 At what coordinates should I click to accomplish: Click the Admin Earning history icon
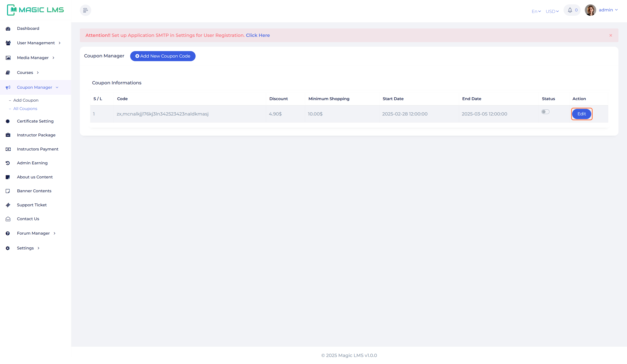click(x=8, y=163)
